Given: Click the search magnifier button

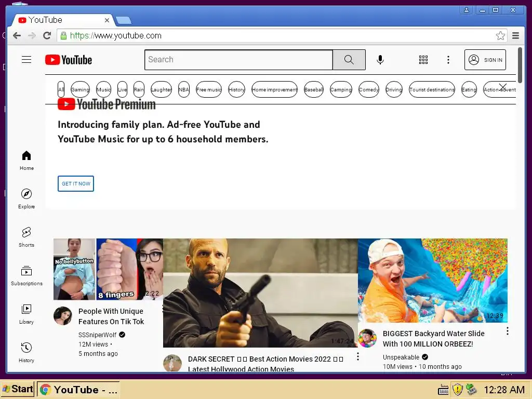Looking at the screenshot, I should [x=349, y=60].
